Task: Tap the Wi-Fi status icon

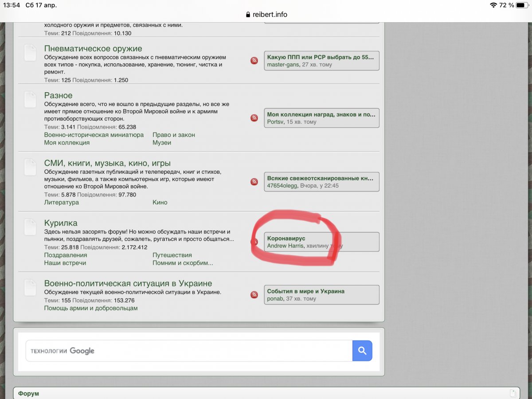Action: [x=493, y=5]
